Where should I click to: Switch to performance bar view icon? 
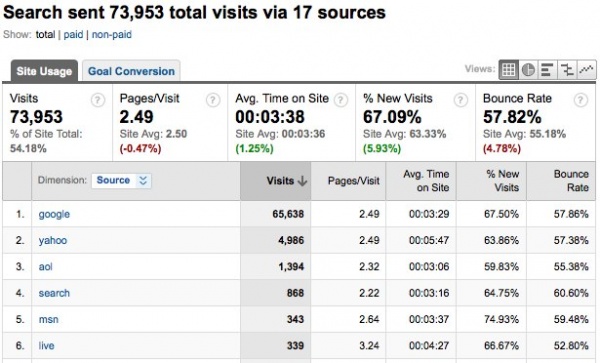(548, 70)
